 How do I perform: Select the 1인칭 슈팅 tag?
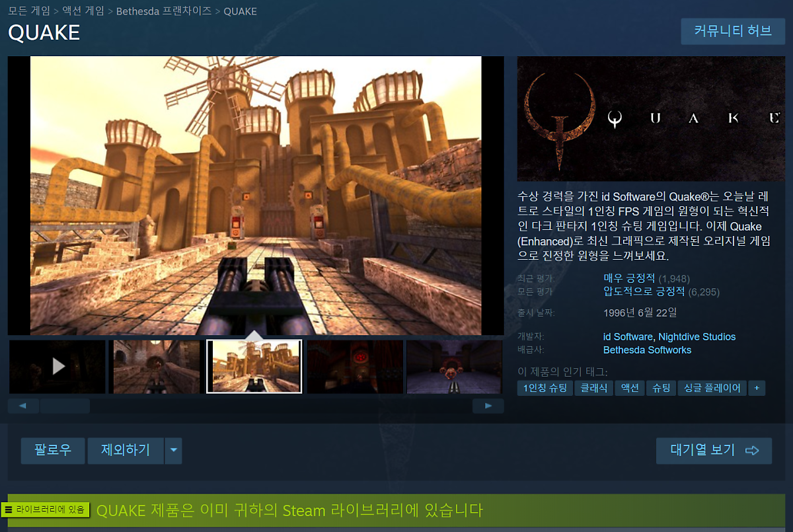click(545, 388)
